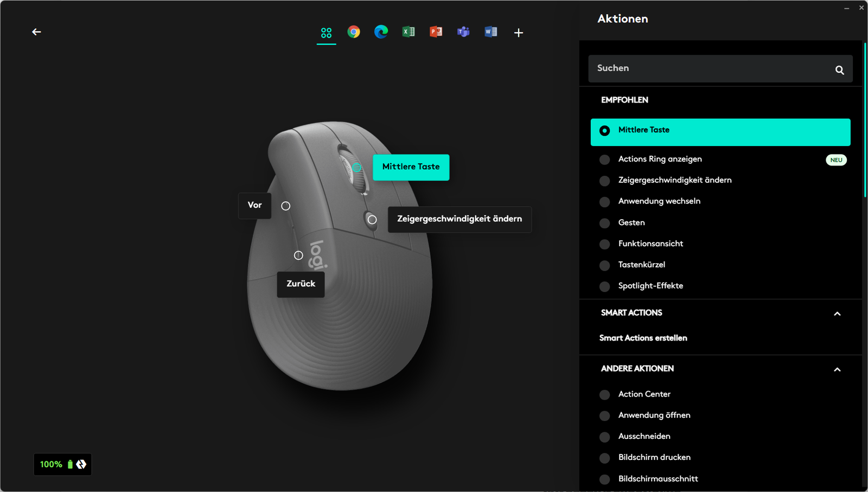Viewport: 868px width, 492px height.
Task: Collapse the Smart Actions section
Action: point(837,314)
